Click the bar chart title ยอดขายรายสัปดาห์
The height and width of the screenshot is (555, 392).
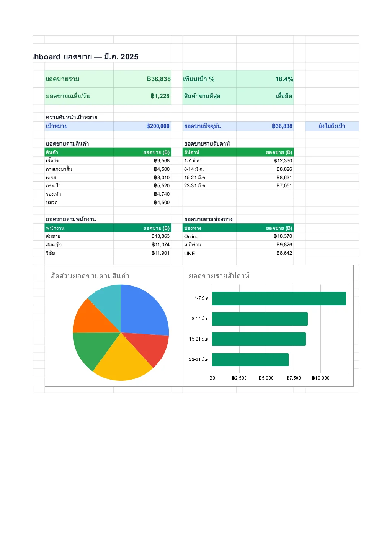click(x=220, y=275)
